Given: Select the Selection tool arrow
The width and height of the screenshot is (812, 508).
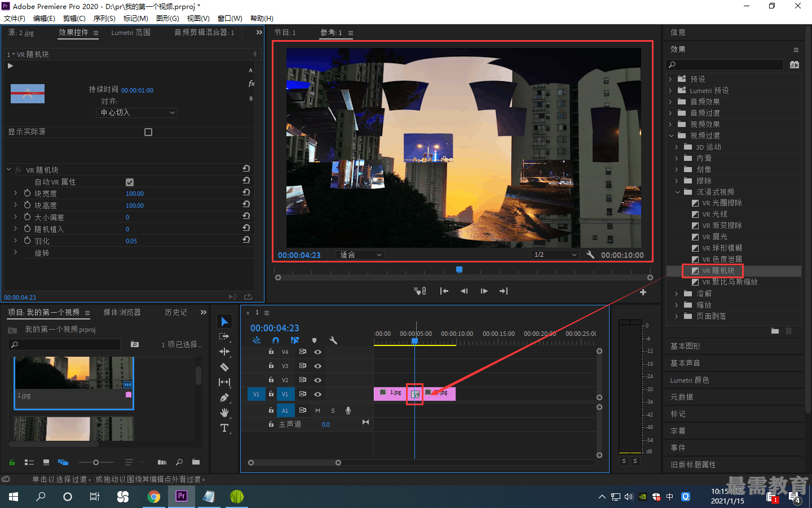Looking at the screenshot, I should tap(224, 321).
